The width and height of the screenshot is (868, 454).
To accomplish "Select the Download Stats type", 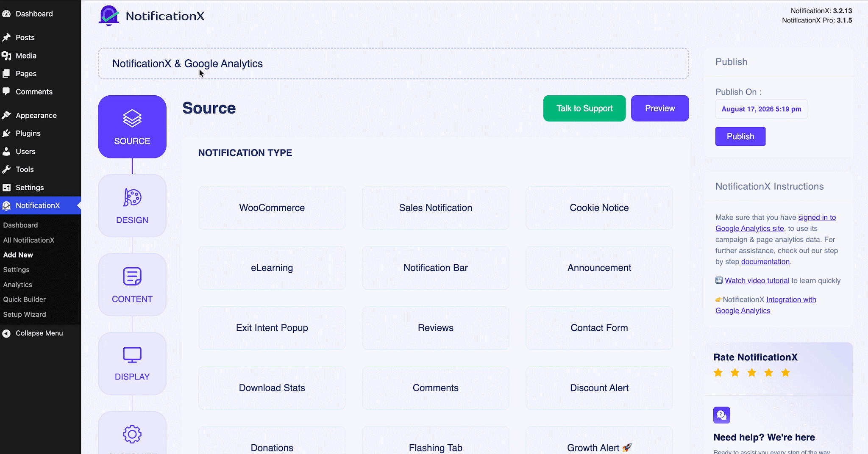I will coord(272,388).
